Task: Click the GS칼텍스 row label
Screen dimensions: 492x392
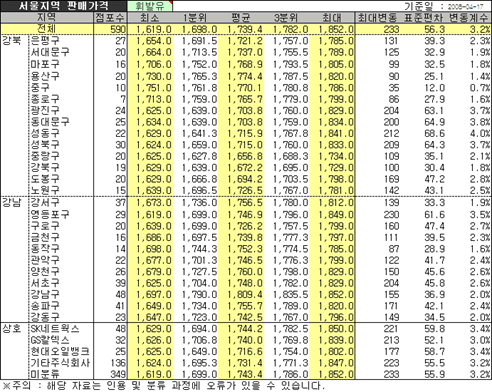Action: click(x=50, y=340)
